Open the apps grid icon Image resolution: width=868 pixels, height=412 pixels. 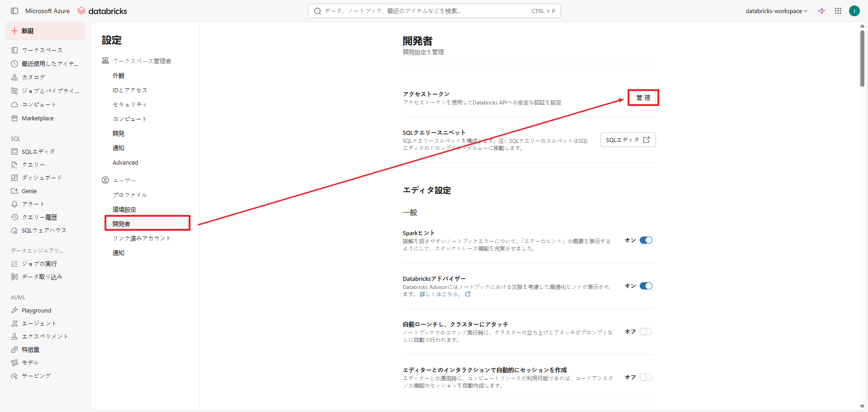pyautogui.click(x=838, y=11)
